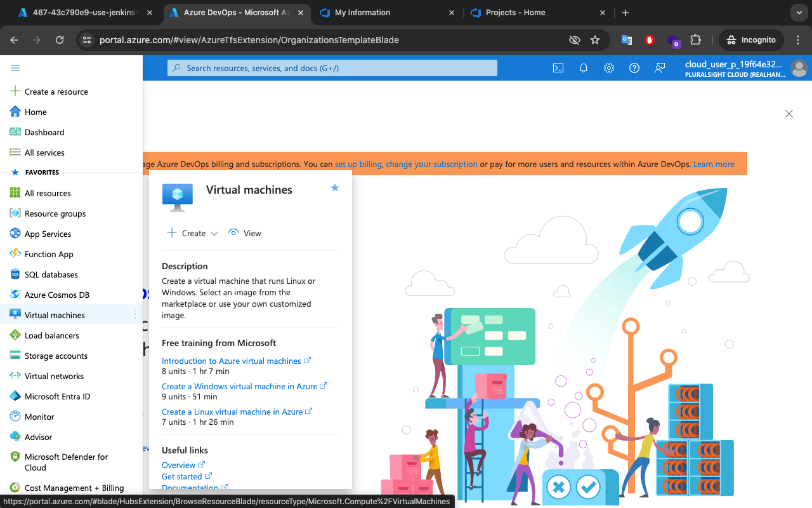Open Introduction to Azure virtual machines link
Viewport: 812px width, 508px height.
[236, 361]
